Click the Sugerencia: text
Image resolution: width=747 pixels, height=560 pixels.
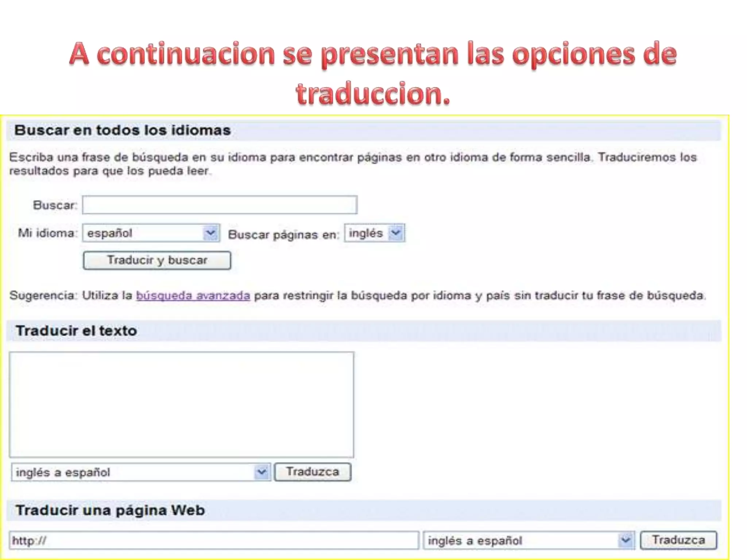coord(43,295)
